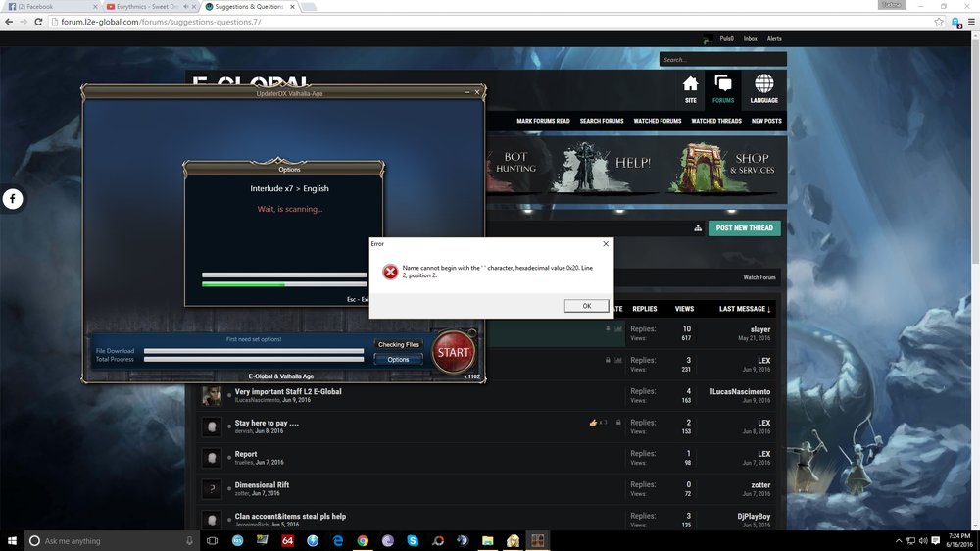
Task: Open Skype from the taskbar
Action: tap(413, 540)
